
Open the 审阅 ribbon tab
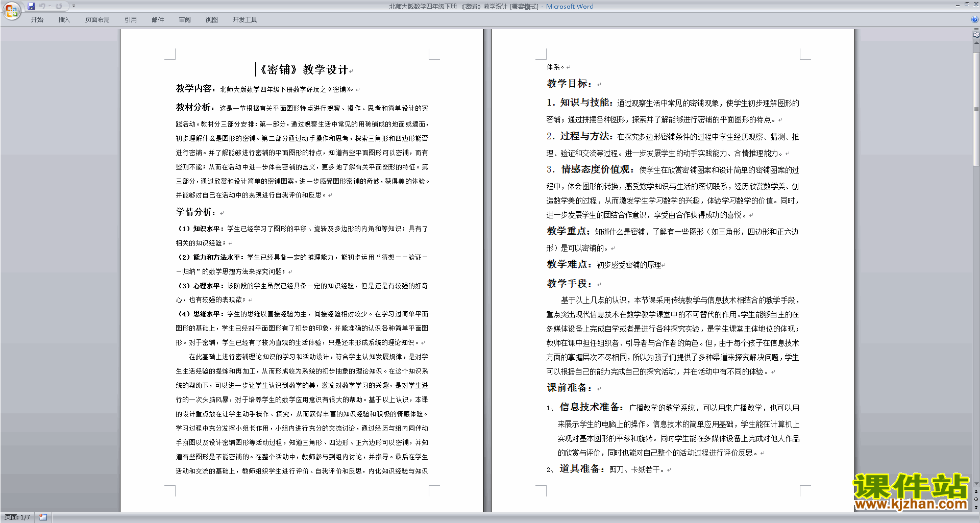pyautogui.click(x=185, y=20)
